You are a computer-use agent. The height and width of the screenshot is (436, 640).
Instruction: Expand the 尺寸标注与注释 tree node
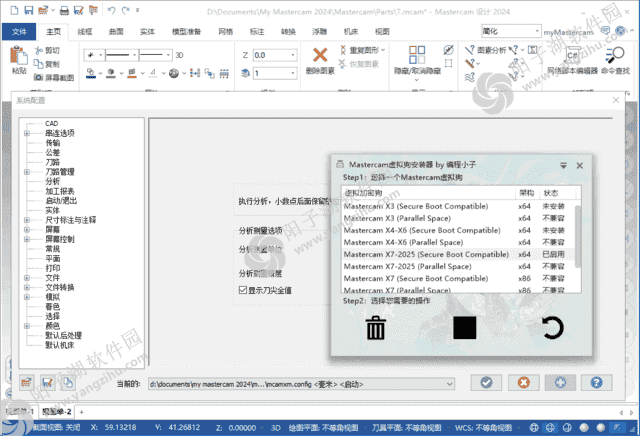(x=27, y=220)
